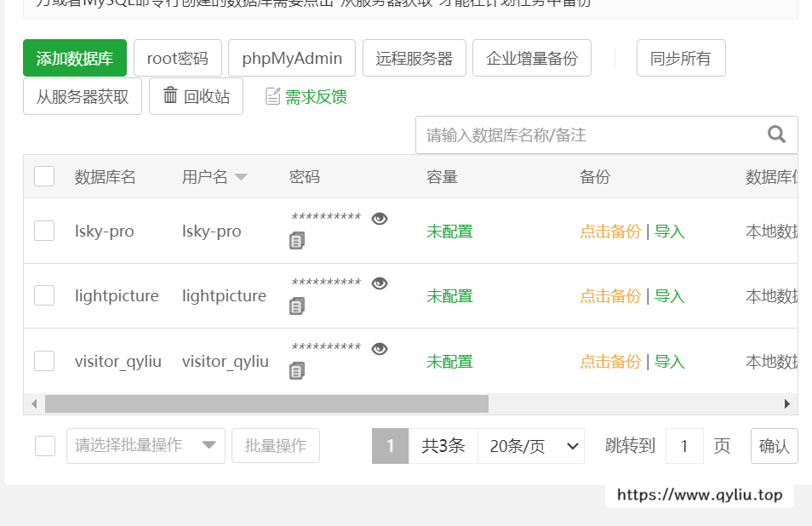812x526 pixels.
Task: Copy the lightpicture database password
Action: [x=297, y=306]
